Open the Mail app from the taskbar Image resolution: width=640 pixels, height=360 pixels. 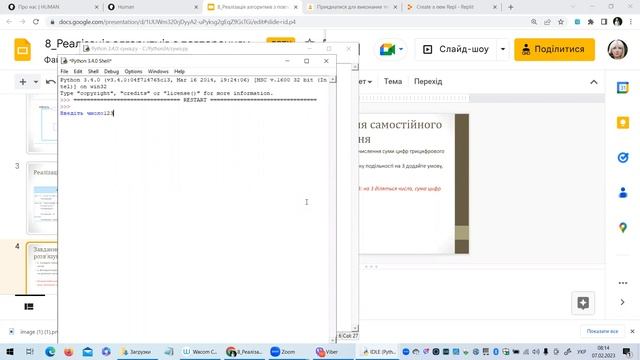pyautogui.click(x=87, y=352)
